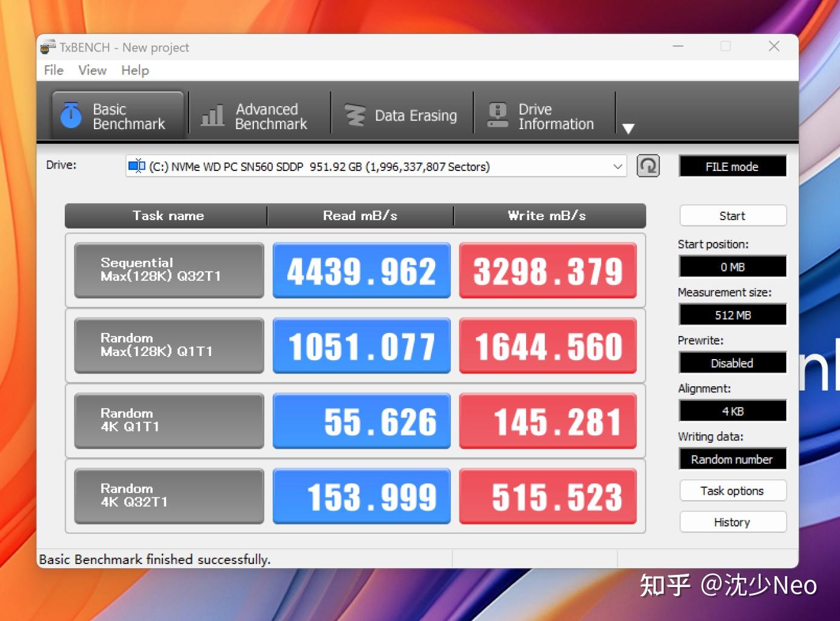The height and width of the screenshot is (621, 840).
Task: Open the Measurement size 512 MB dropdown
Action: (733, 315)
